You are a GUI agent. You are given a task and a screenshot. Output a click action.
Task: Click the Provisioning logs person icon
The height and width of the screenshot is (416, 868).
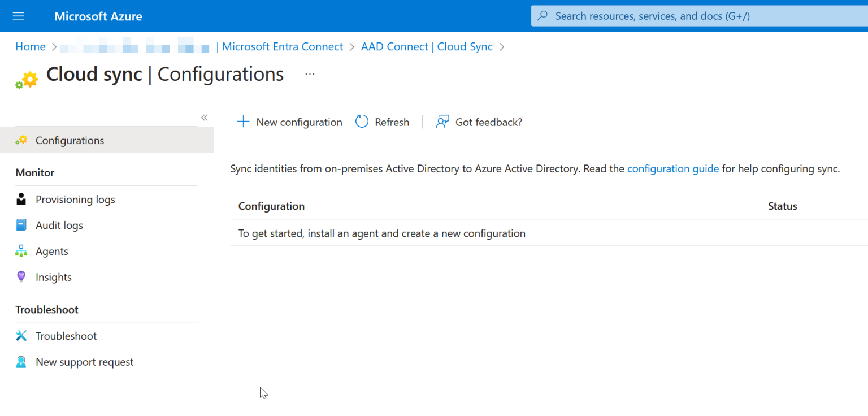pyautogui.click(x=21, y=199)
